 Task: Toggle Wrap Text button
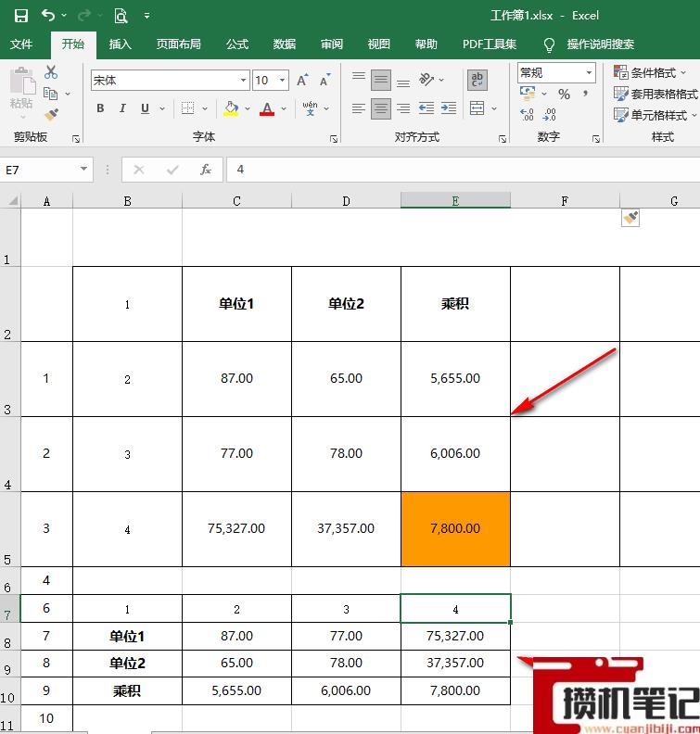tap(477, 80)
